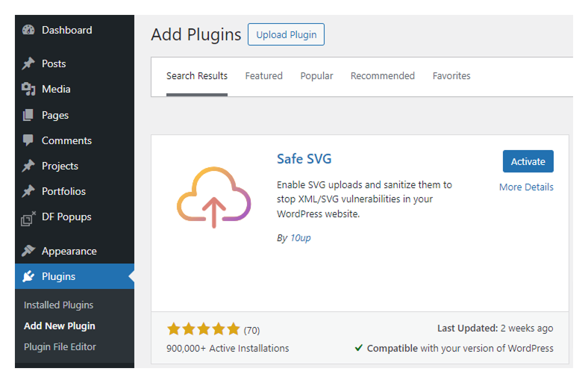Click the Appearance paintbrush icon
This screenshot has width=588, height=383.
click(x=28, y=251)
